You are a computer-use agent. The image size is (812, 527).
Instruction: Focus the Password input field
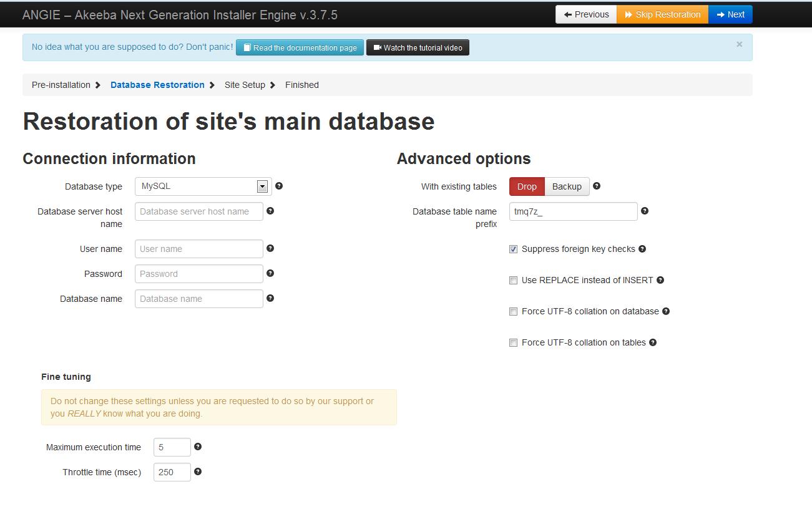pos(199,274)
